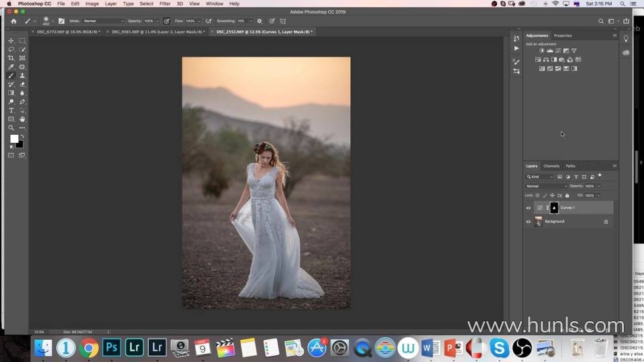Enable airbrush-style build-up
This screenshot has width=644, height=362.
tap(209, 21)
